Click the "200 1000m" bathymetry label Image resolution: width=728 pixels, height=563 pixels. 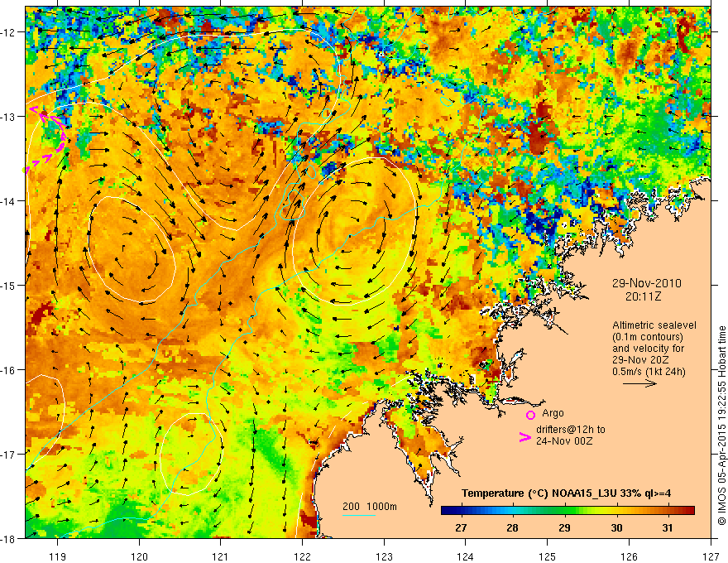tap(370, 507)
